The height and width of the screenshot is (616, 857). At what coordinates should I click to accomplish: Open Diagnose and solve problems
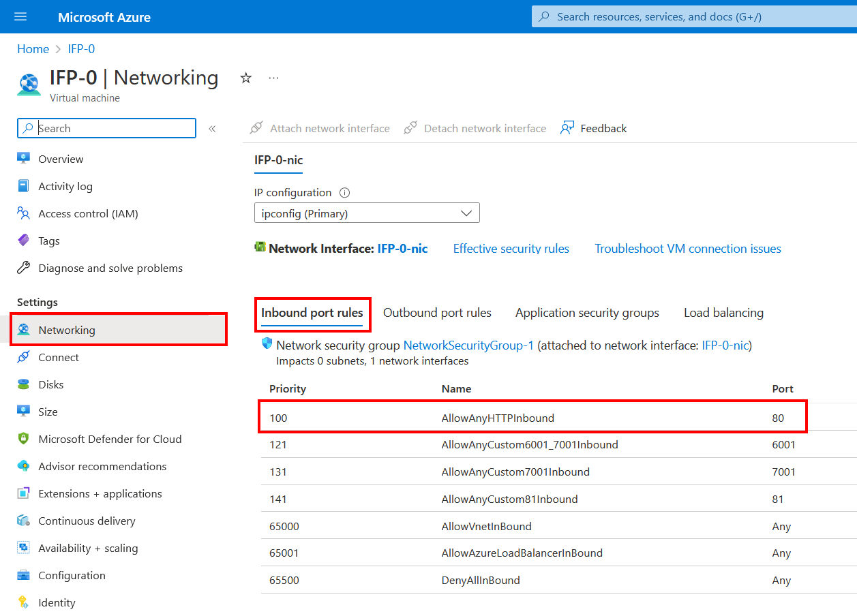tap(110, 268)
